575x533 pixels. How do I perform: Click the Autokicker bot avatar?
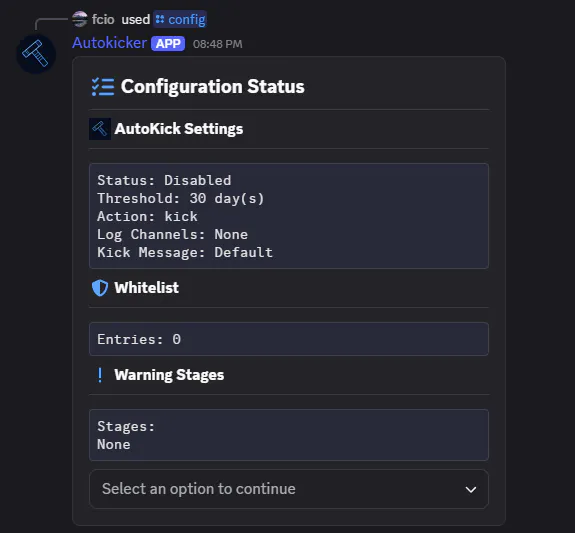(36, 54)
